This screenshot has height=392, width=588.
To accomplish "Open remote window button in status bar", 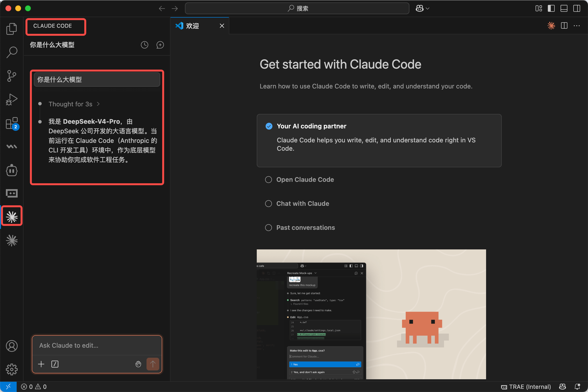I will (x=8, y=387).
